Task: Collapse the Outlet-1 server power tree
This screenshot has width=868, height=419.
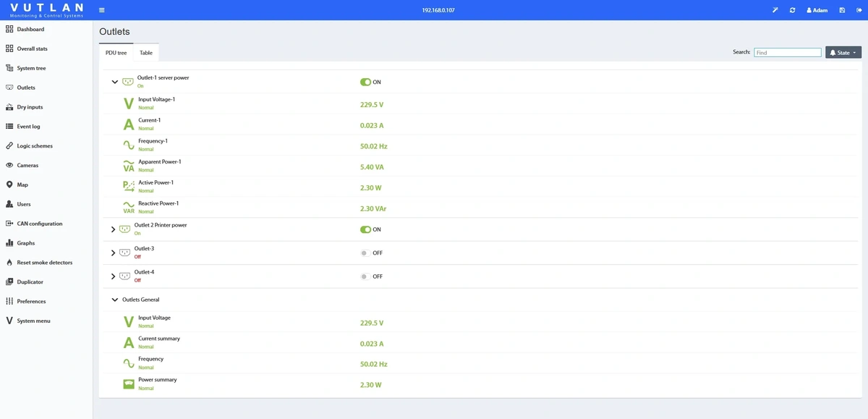Action: (x=114, y=82)
